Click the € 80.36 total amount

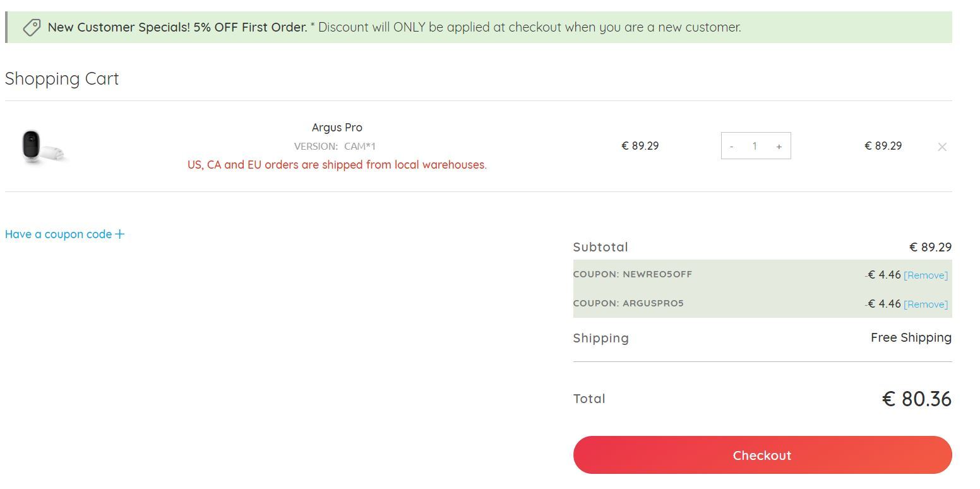click(x=916, y=399)
